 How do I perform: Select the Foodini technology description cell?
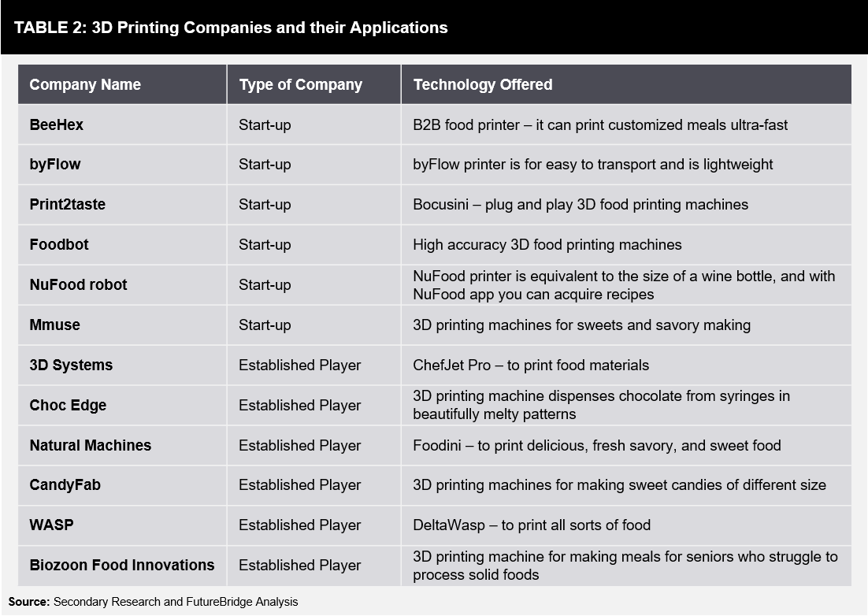pyautogui.click(x=626, y=446)
